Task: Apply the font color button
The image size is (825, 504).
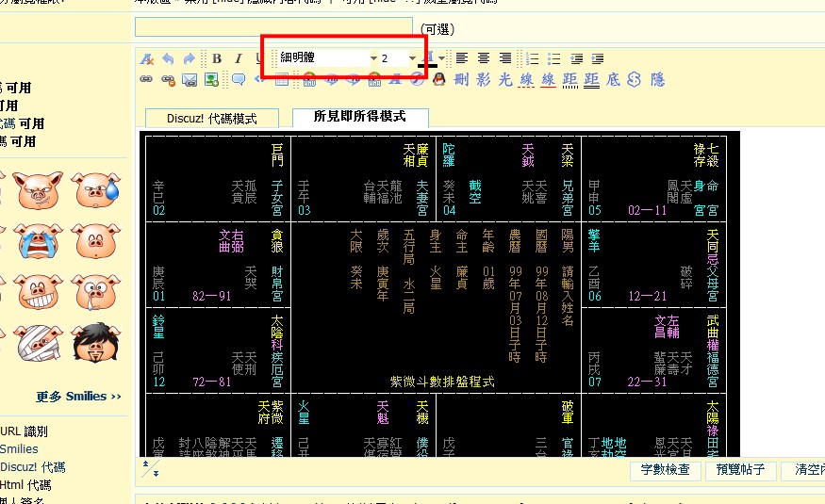Action: pyautogui.click(x=428, y=58)
